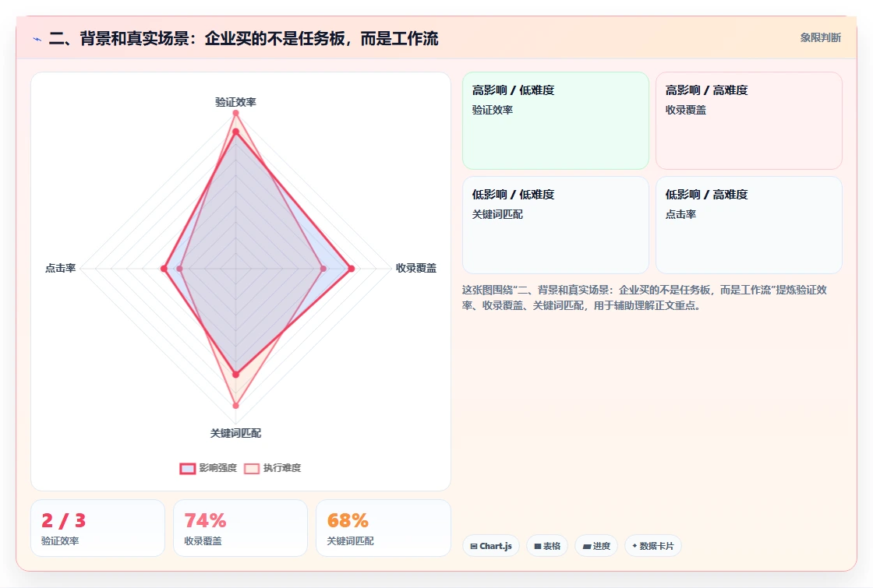The width and height of the screenshot is (873, 588).
Task: Click the 影响强度 data point on 收录覆盖 axis
Action: coord(352,269)
